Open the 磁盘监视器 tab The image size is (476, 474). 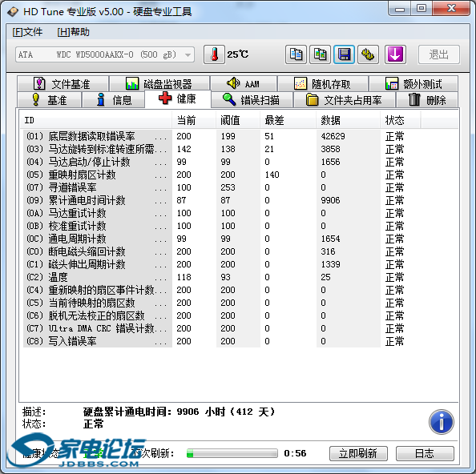(159, 84)
